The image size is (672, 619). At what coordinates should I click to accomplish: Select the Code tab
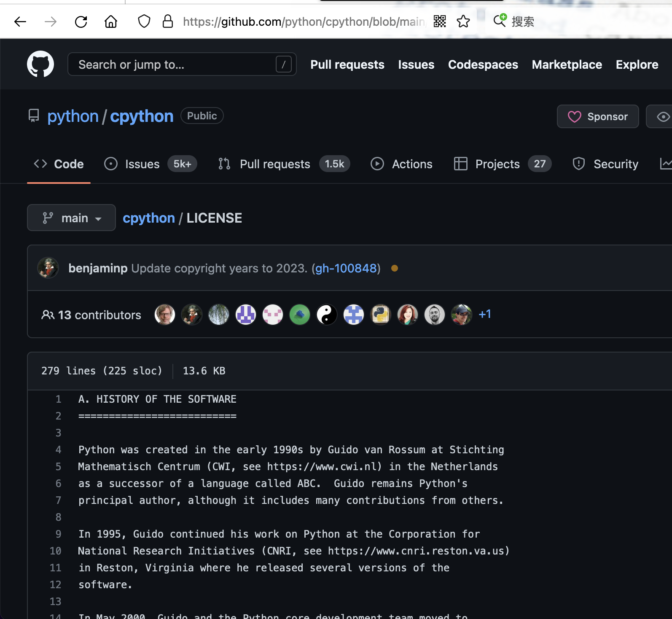[59, 164]
